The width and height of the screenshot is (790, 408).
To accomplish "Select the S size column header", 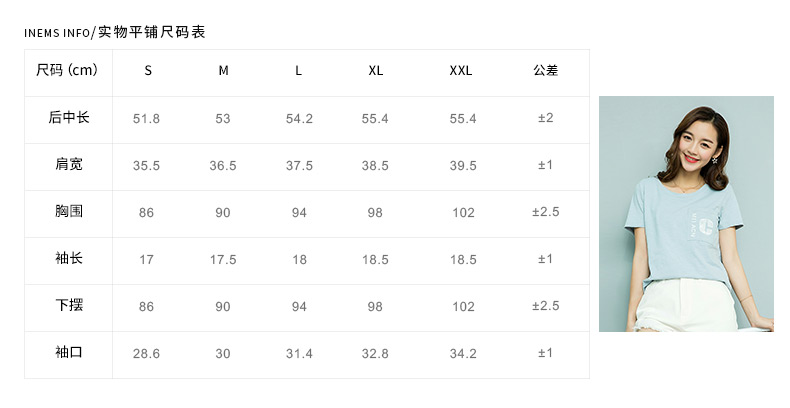I will (x=148, y=71).
